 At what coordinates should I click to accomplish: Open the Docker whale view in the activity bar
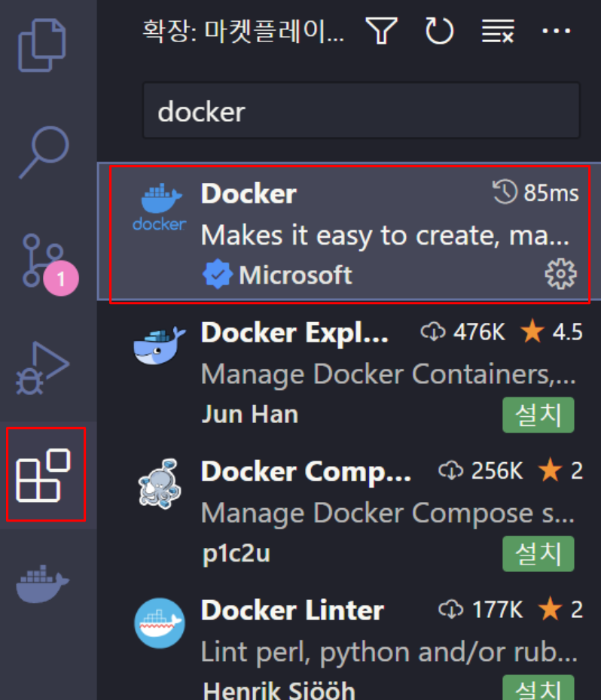point(42,584)
